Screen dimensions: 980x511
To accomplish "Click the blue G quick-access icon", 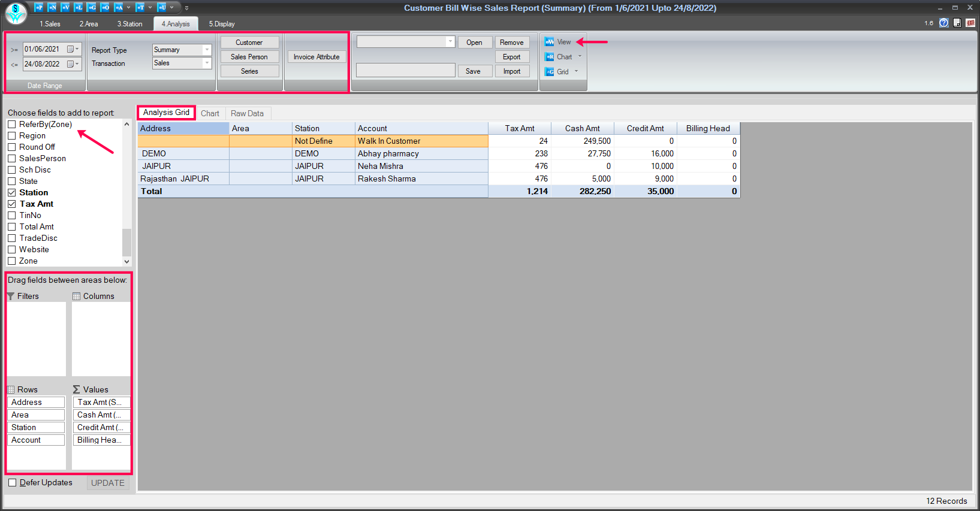I will 92,7.
